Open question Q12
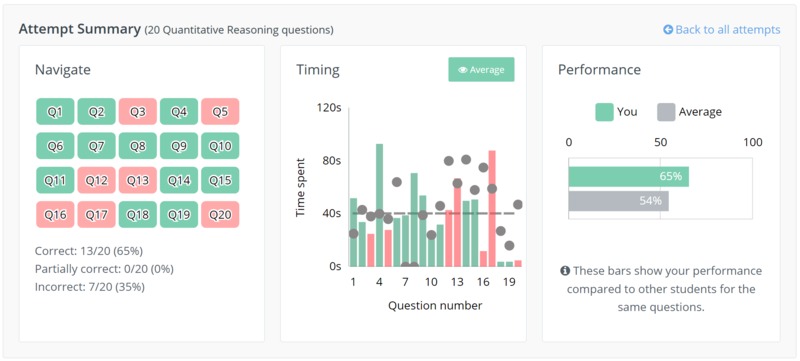800x361 pixels. coord(96,180)
